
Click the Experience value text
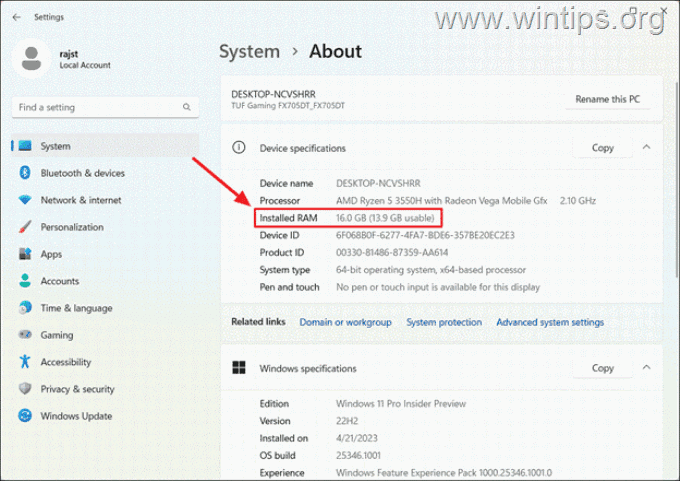444,473
